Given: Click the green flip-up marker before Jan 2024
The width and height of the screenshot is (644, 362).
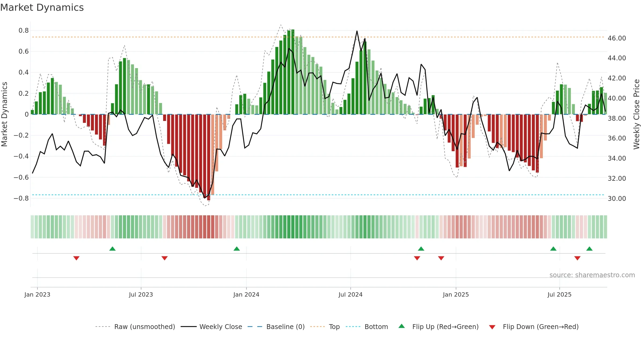Looking at the screenshot, I should pos(237,249).
